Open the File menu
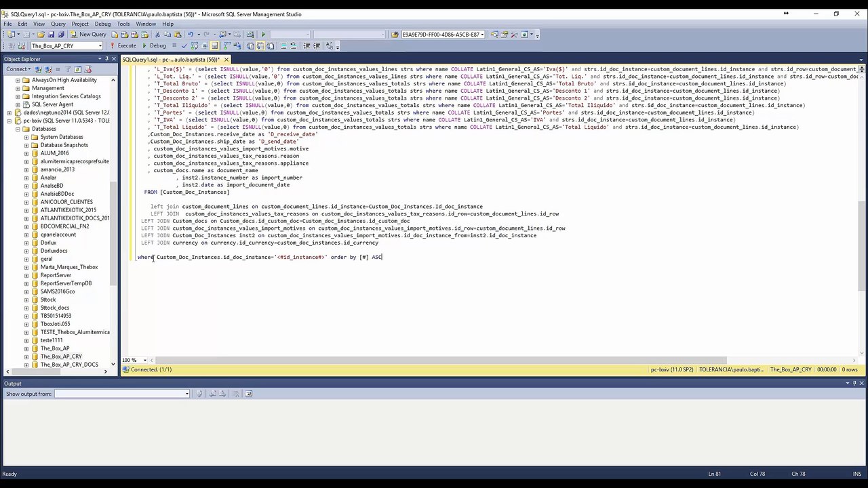This screenshot has width=868, height=488. (7, 24)
